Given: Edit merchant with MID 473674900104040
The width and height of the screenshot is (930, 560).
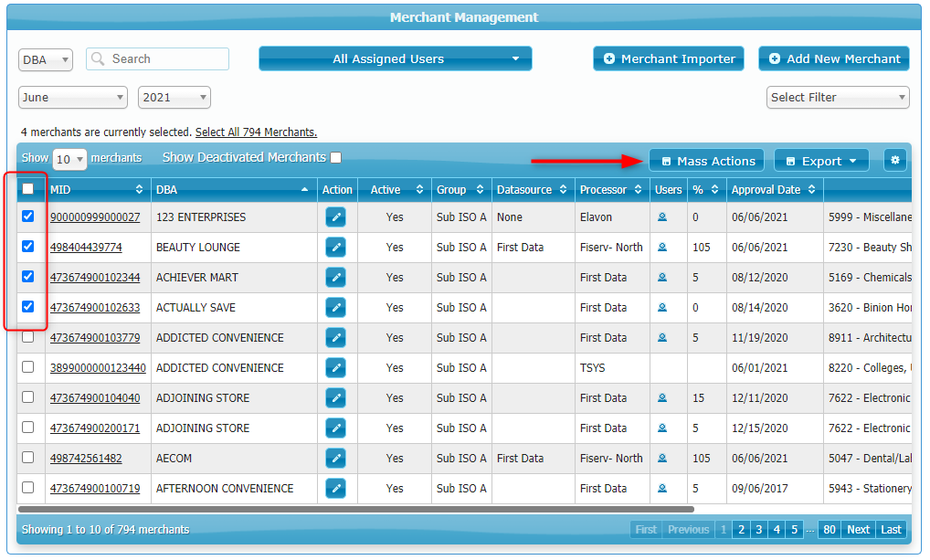Looking at the screenshot, I should click(x=335, y=398).
